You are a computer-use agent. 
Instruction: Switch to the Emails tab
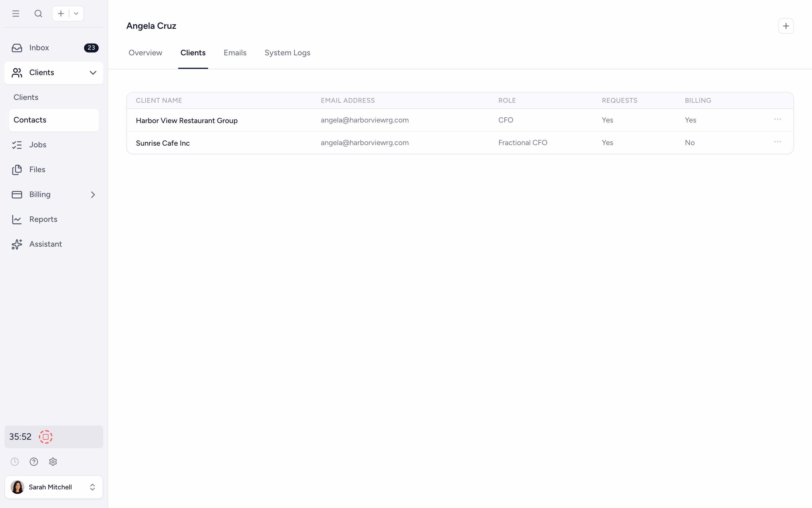pos(235,53)
